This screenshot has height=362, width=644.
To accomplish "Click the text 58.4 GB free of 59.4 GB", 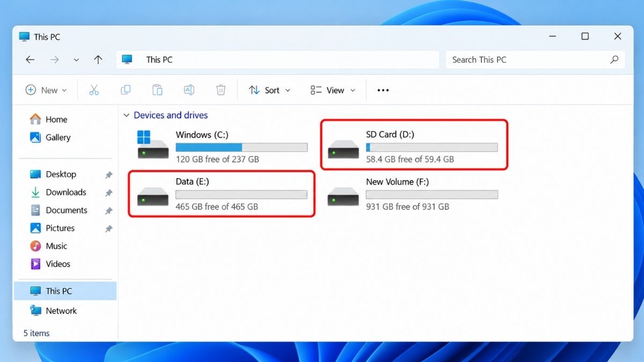I will 410,159.
